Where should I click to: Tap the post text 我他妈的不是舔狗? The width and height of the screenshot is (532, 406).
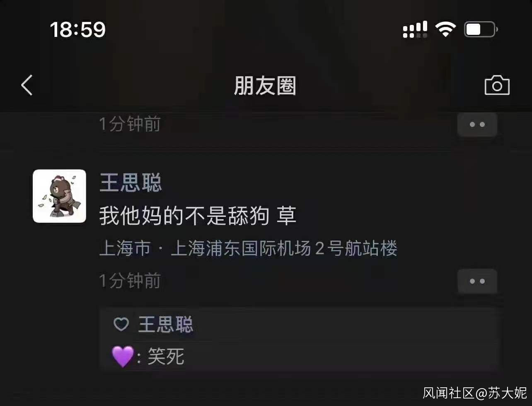pos(184,216)
